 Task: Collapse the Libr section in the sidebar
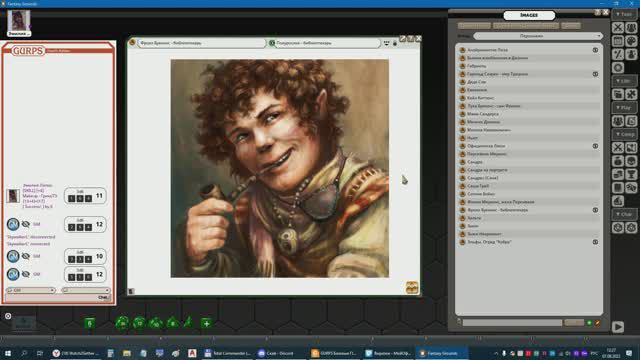coord(624,81)
